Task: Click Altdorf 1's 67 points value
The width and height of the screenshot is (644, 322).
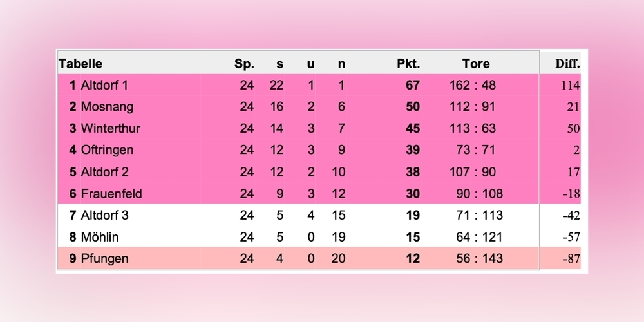Action: (x=413, y=85)
